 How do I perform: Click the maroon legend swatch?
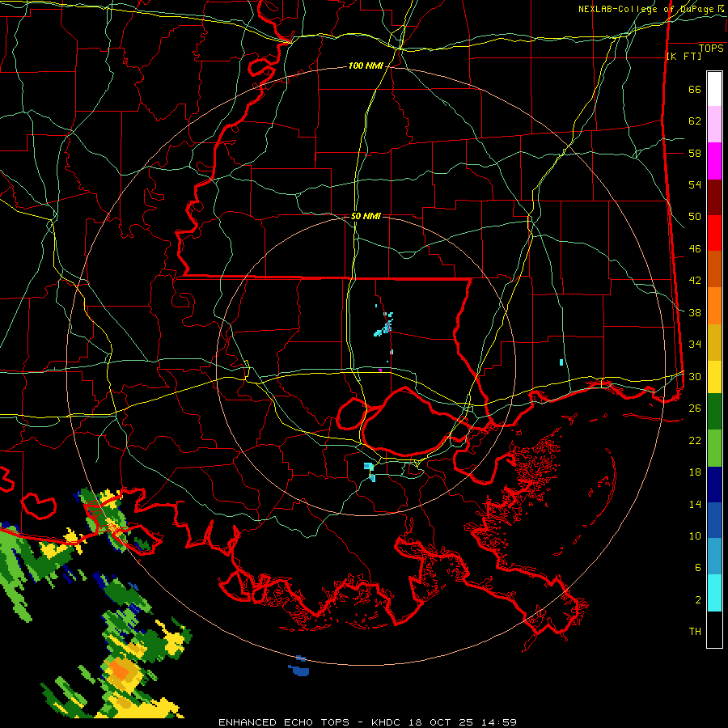714,198
